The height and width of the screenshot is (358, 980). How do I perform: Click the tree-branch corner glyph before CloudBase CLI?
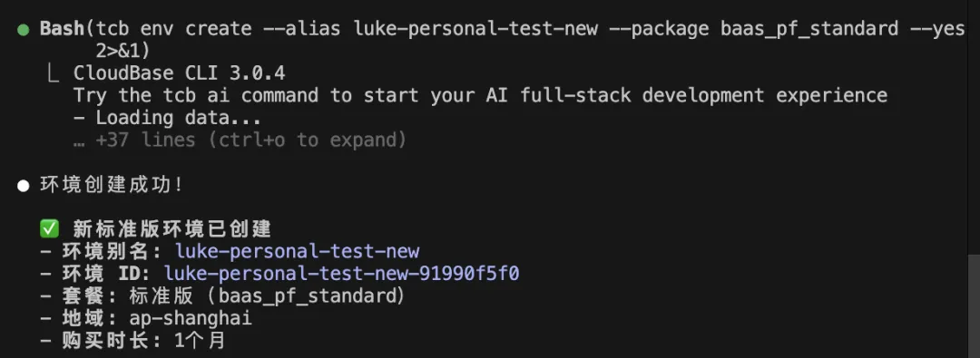point(53,73)
